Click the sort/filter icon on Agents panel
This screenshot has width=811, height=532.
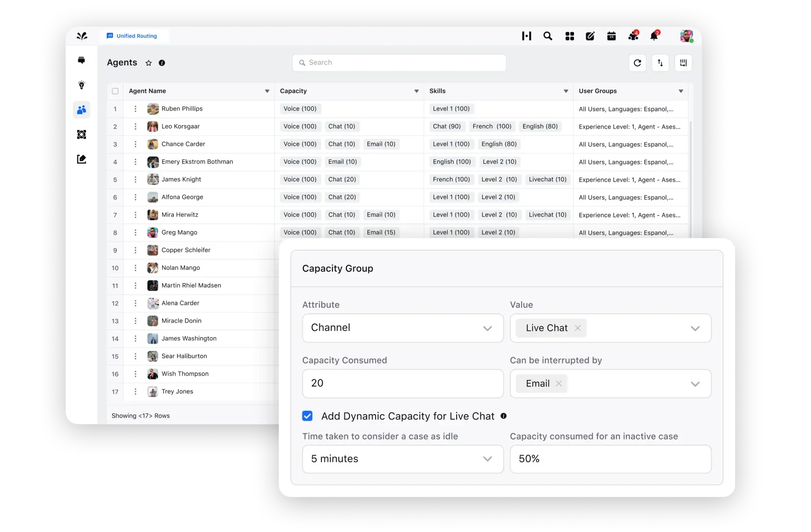(x=660, y=62)
